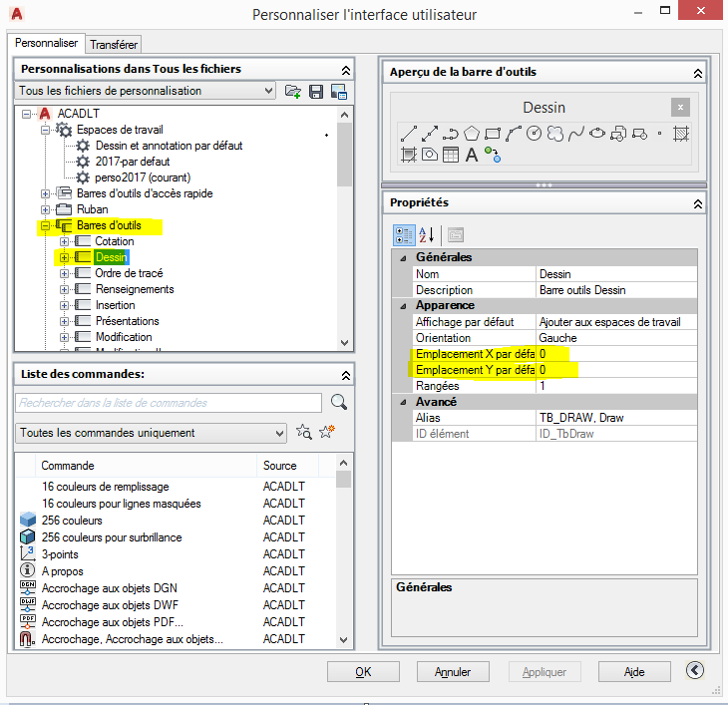Click the OK button
This screenshot has height=705, width=728.
[363, 671]
